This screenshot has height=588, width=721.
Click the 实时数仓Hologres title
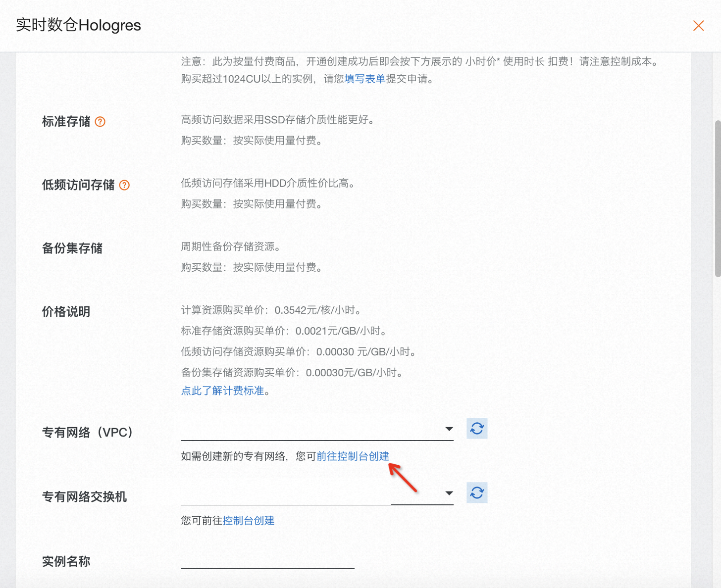coord(78,25)
